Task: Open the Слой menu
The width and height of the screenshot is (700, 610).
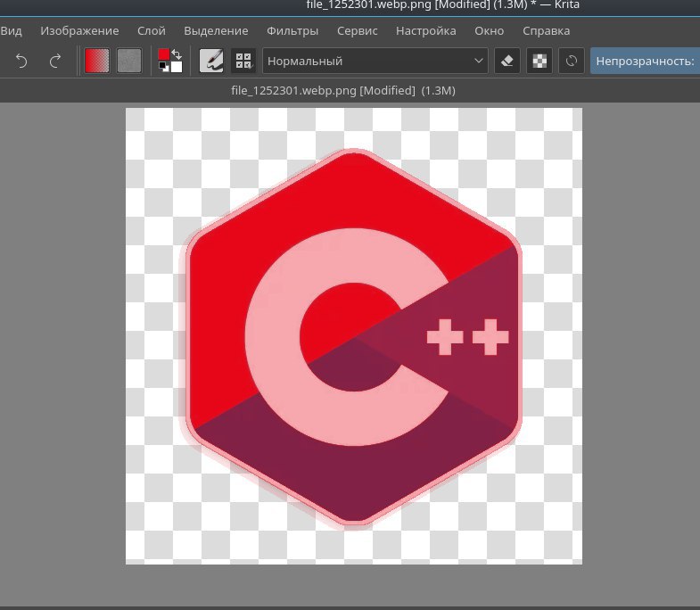Action: 152,31
